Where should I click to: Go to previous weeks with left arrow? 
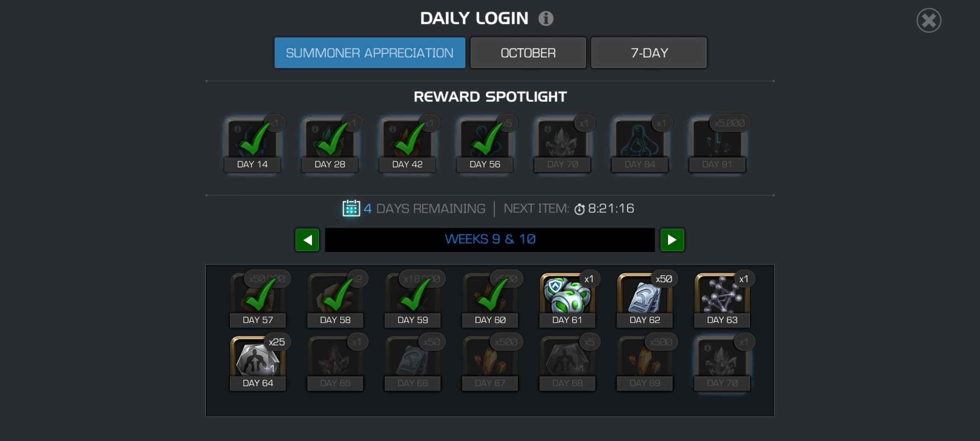(x=307, y=240)
